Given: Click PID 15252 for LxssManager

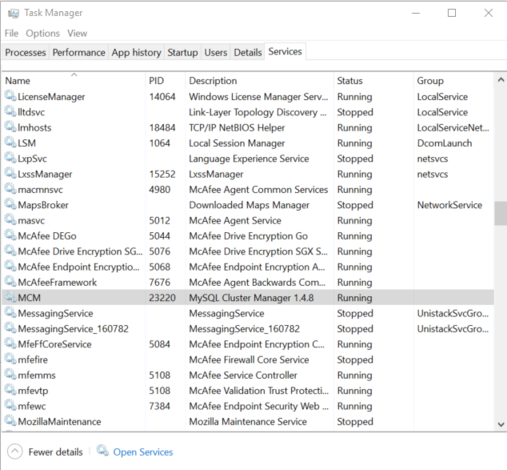Looking at the screenshot, I should tap(162, 174).
